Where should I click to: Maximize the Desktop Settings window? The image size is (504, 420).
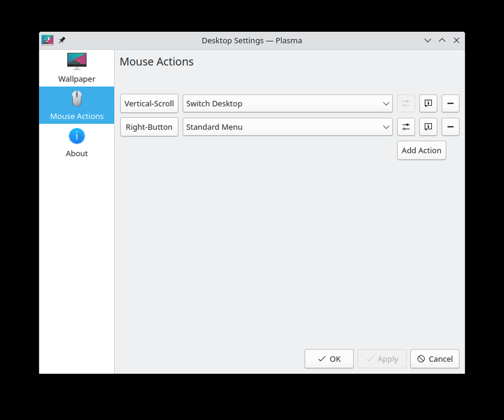tap(442, 41)
